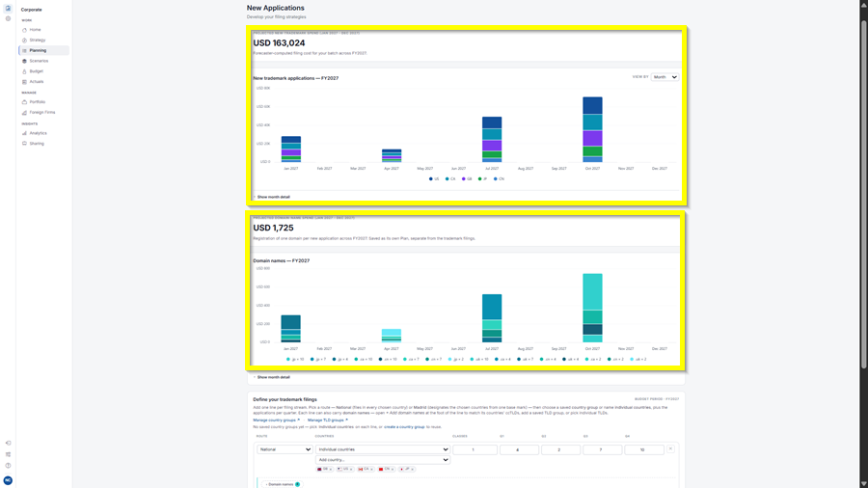Click the Jan 2027 domain names bar
This screenshot has width=868, height=488.
point(290,329)
